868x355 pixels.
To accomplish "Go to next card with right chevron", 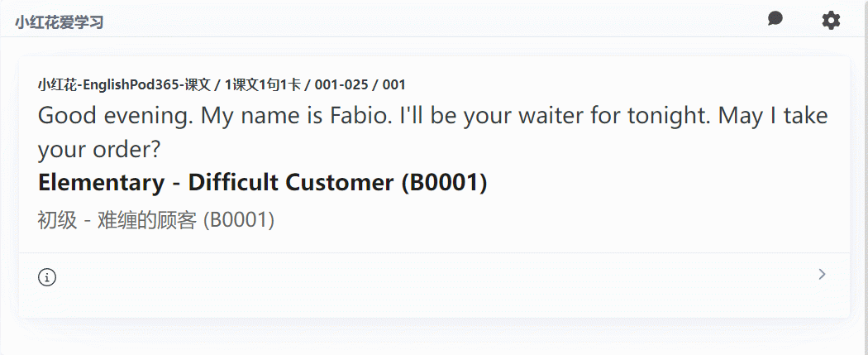I will [x=821, y=274].
